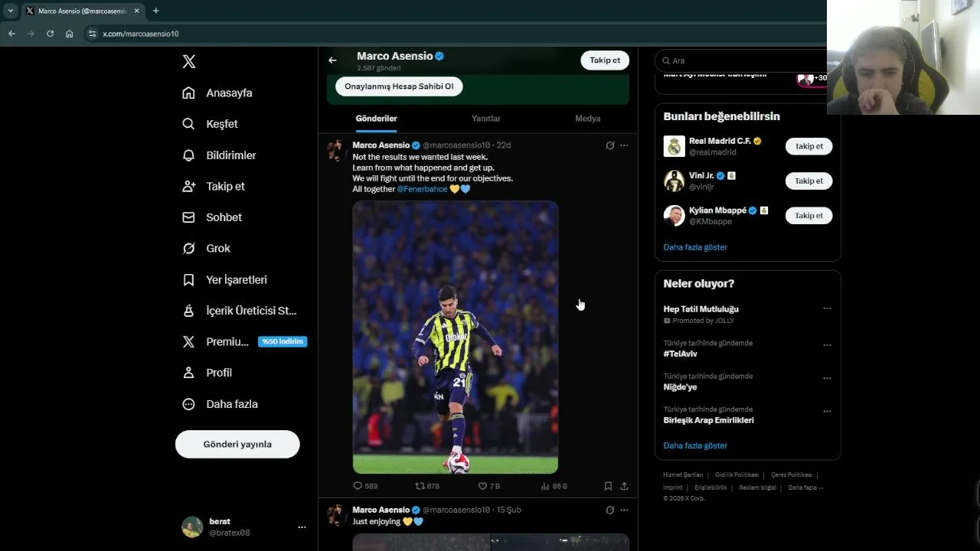980x551 pixels.
Task: Reload the page in browser toolbar
Action: (x=50, y=34)
